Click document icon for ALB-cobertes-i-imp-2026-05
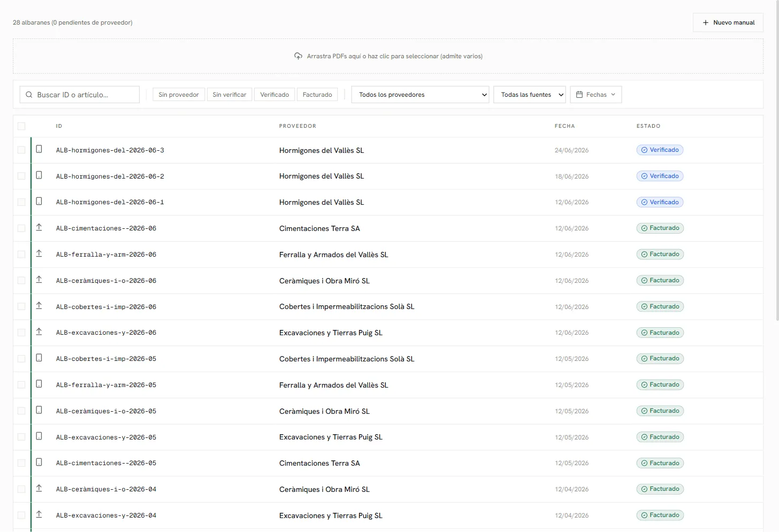 click(x=39, y=358)
